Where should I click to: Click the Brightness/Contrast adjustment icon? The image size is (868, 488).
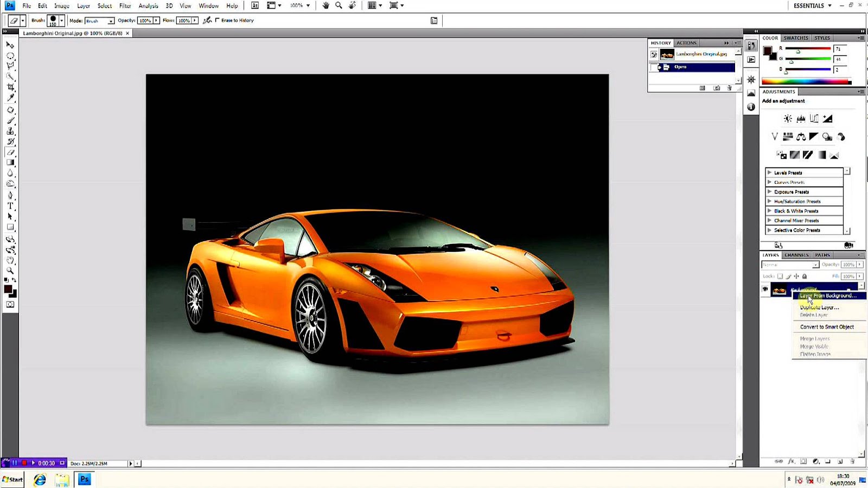(788, 119)
